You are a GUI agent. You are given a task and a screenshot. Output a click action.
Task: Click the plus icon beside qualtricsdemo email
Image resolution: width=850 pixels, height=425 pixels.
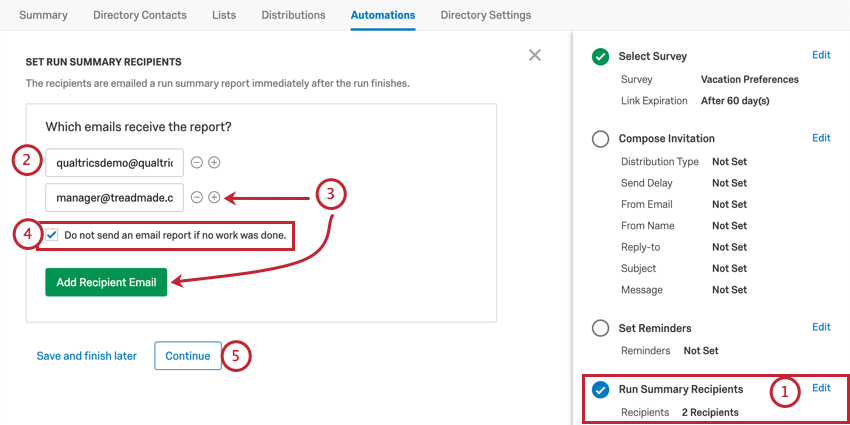pos(215,163)
